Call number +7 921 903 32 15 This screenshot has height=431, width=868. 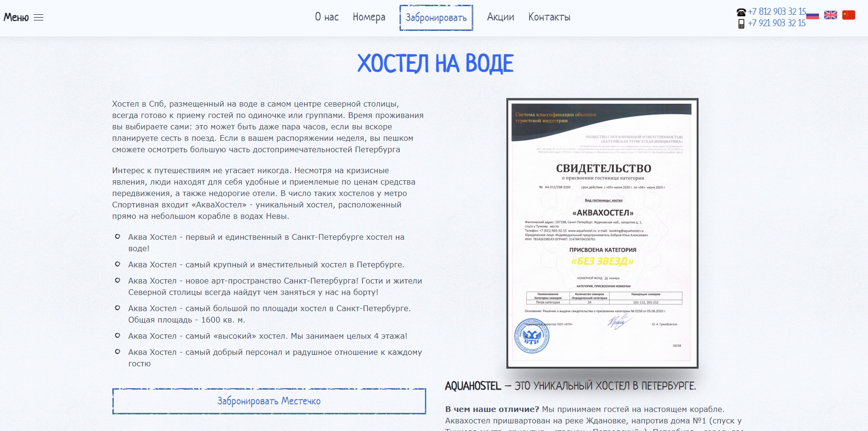[777, 23]
